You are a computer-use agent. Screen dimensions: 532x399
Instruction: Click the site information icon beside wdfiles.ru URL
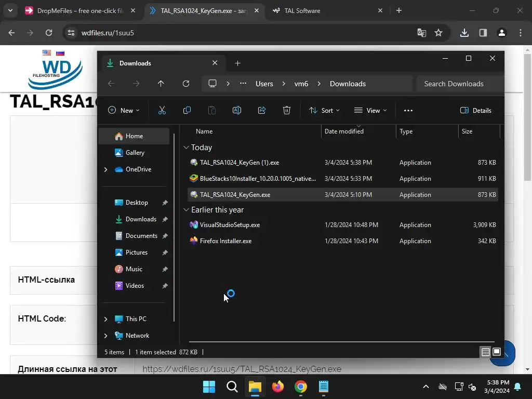coord(71,33)
